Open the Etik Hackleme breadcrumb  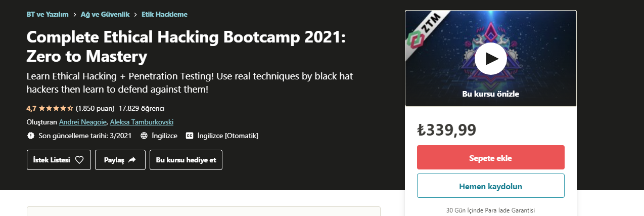tap(164, 15)
